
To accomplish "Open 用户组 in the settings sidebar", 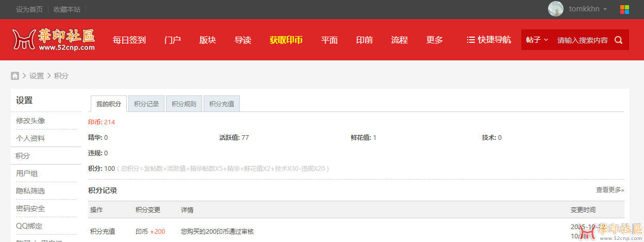I will pos(27,173).
